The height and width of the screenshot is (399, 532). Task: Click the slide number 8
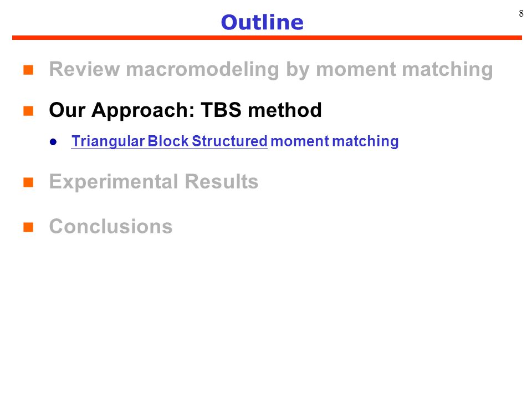coord(521,13)
